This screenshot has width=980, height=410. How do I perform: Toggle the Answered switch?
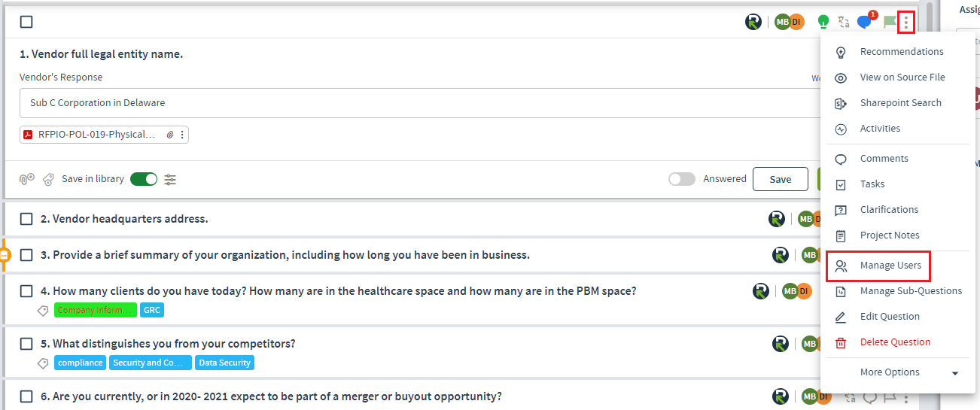(x=682, y=179)
